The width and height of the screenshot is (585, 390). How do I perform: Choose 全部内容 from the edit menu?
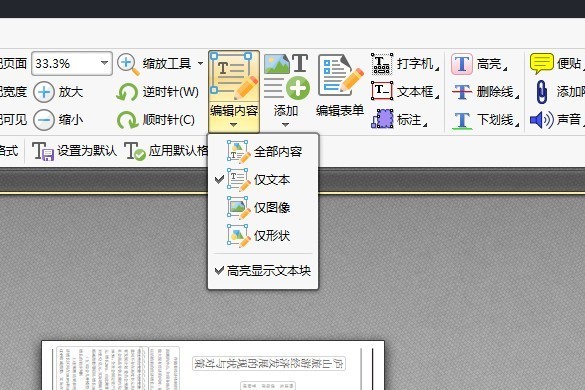coord(263,152)
